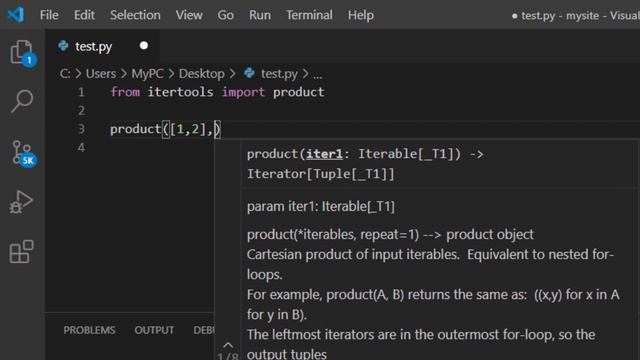Viewport: 640px width, 360px height.
Task: Switch to the PROBLEMS panel tab
Action: pos(89,330)
